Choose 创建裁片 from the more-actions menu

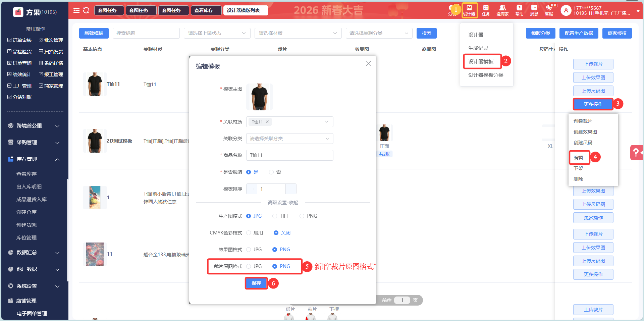583,121
